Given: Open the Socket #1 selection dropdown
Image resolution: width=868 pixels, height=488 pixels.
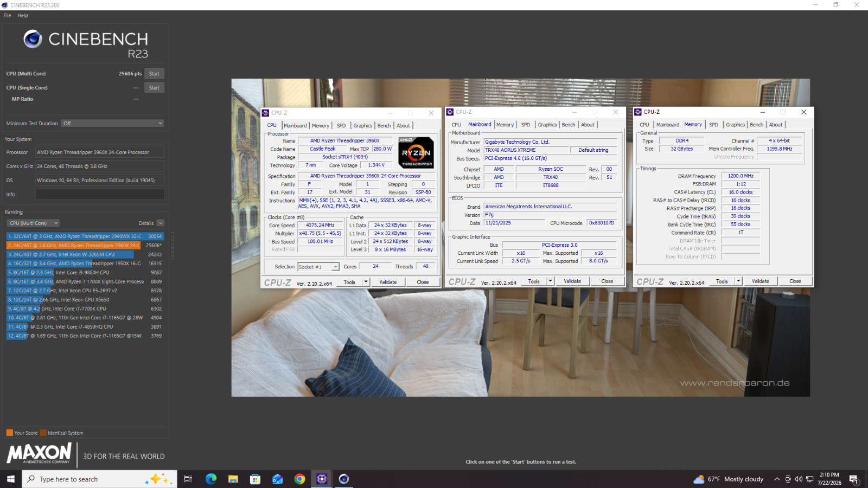Looking at the screenshot, I should pyautogui.click(x=318, y=267).
